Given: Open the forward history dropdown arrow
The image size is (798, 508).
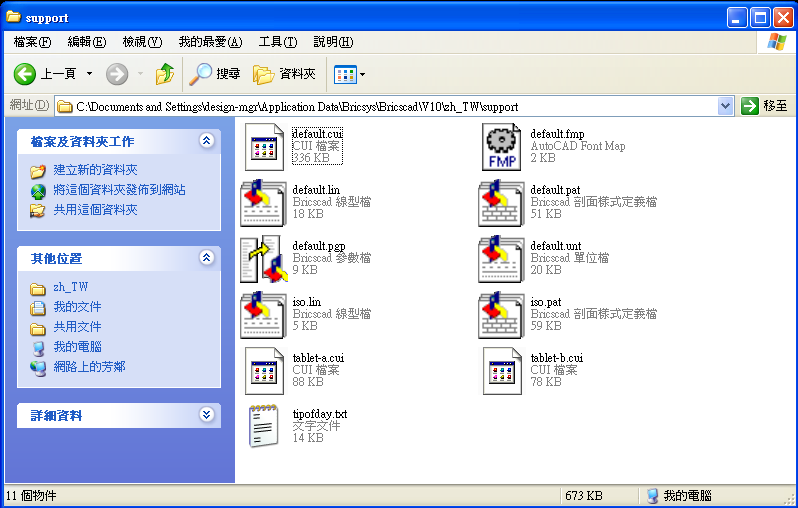Looking at the screenshot, I should [140, 74].
